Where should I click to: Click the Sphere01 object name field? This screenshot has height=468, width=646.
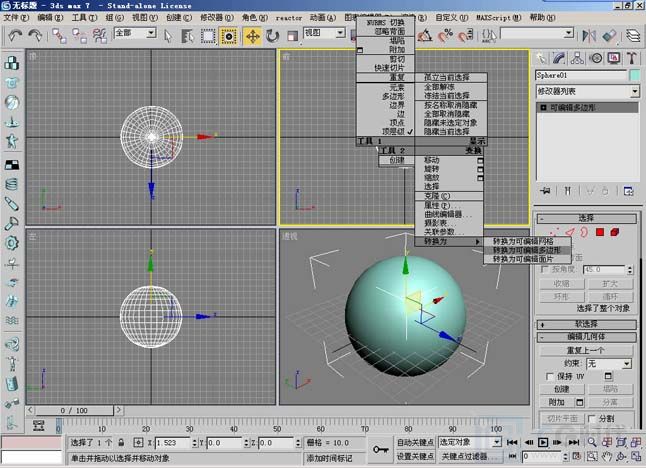point(581,75)
